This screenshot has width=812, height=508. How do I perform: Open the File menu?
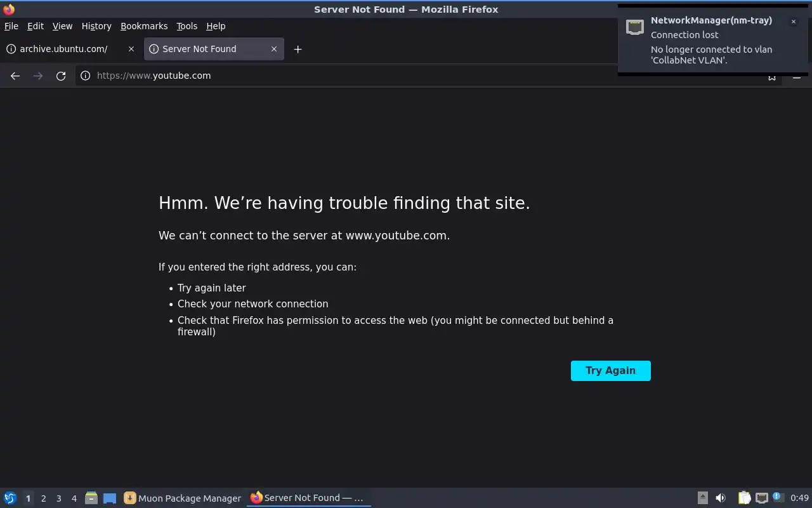11,26
